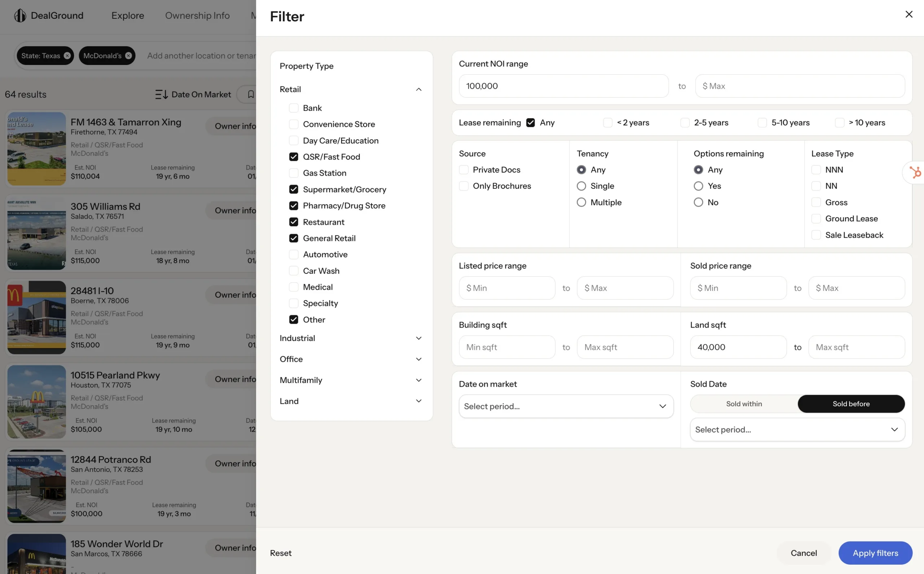The image size is (924, 574).
Task: Enable the NNN lease type checkbox
Action: click(x=816, y=169)
